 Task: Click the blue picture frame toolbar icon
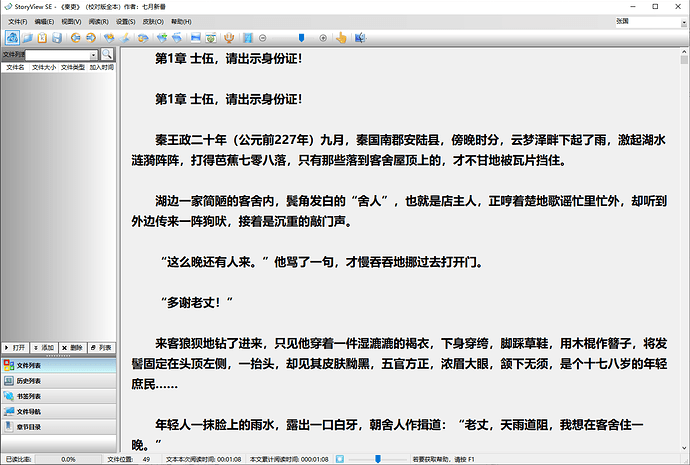tap(196, 38)
